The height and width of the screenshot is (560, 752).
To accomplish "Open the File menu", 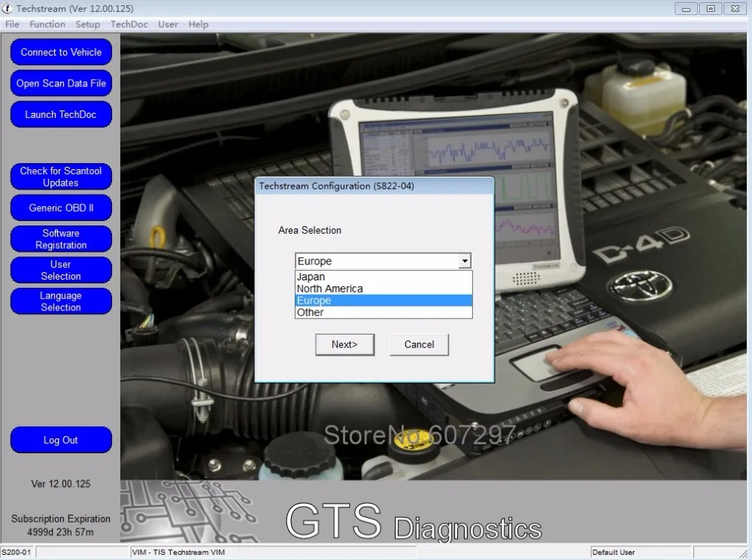I will 11,24.
